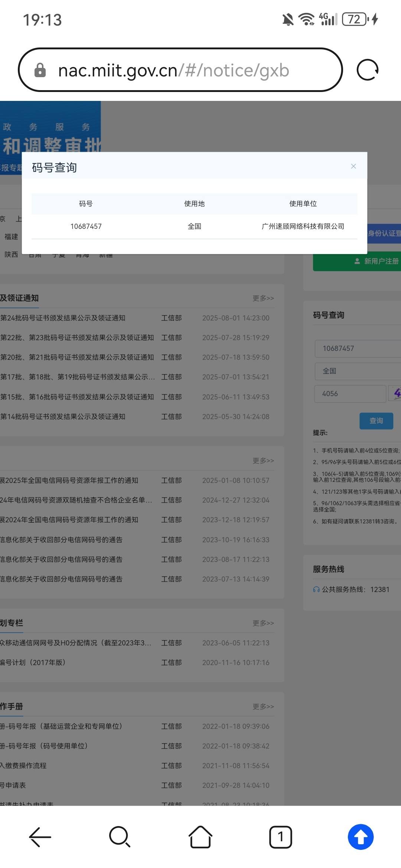This screenshot has height=868, width=401.
Task: Click the 查询 button
Action: coord(376,421)
